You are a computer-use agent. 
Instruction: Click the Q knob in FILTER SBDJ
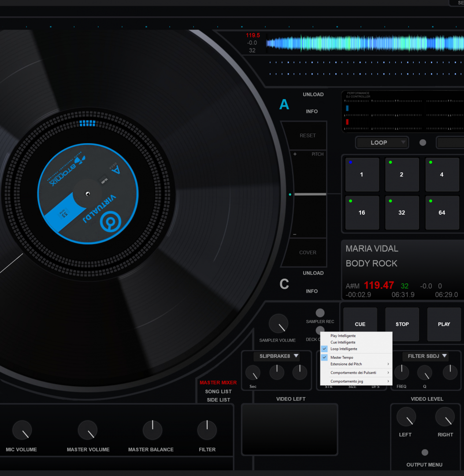tap(424, 372)
